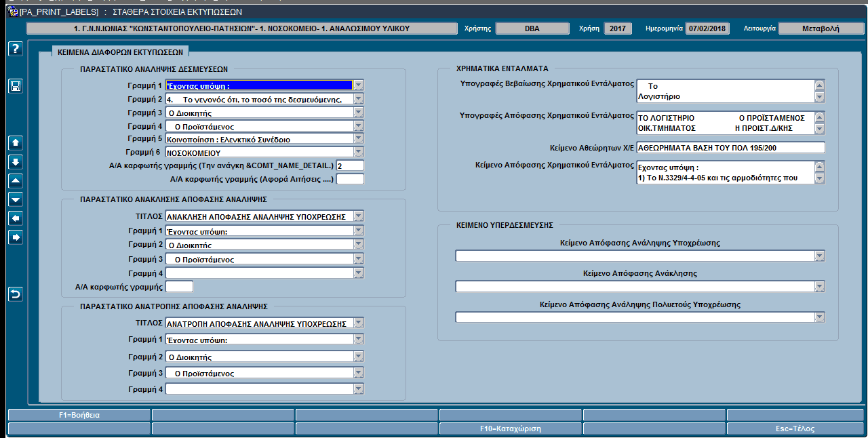Click the down triangle sidebar icon

pos(15,199)
